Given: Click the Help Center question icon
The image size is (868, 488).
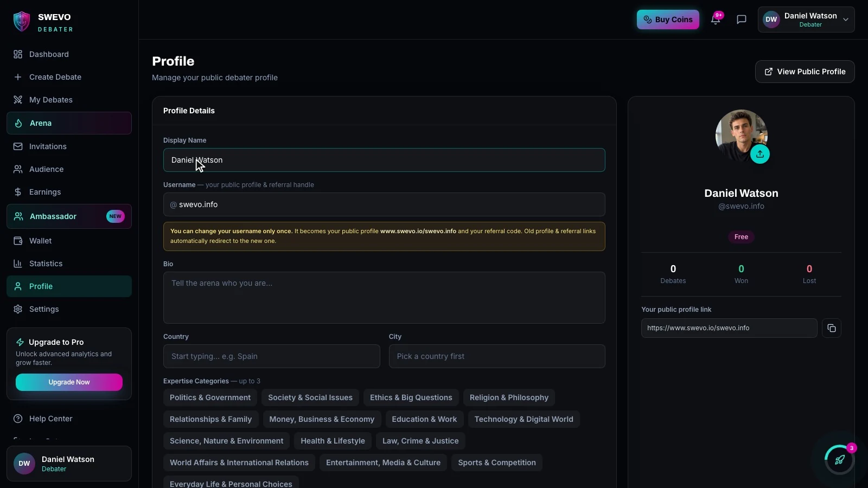Looking at the screenshot, I should pyautogui.click(x=18, y=419).
